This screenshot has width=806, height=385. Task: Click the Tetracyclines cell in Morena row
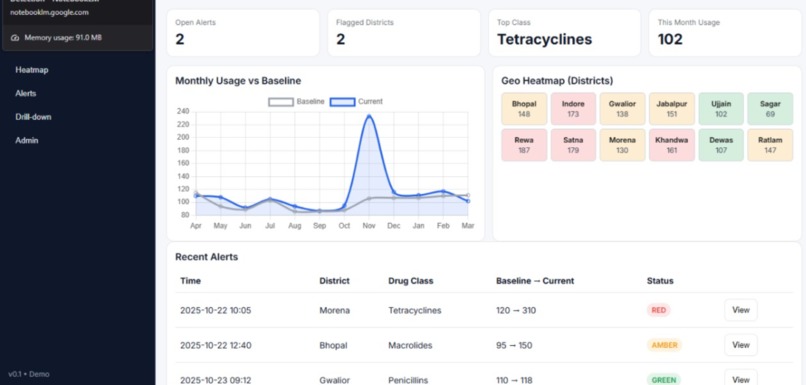click(414, 310)
